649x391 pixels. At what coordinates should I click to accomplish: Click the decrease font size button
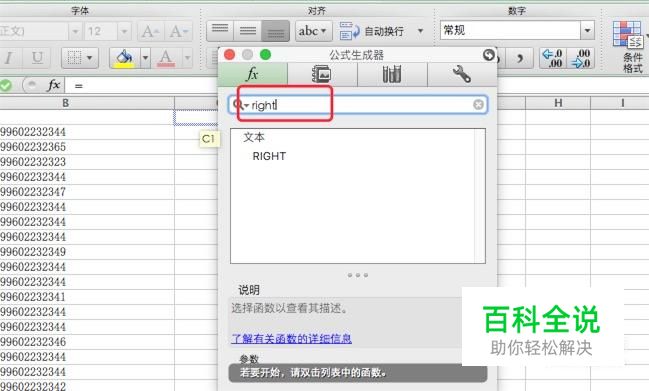coord(179,31)
